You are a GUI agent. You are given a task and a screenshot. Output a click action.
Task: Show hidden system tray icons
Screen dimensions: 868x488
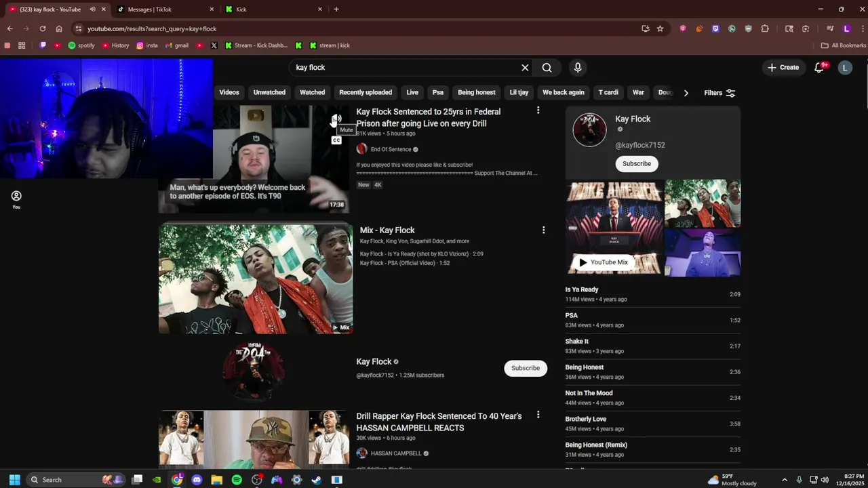tap(785, 480)
